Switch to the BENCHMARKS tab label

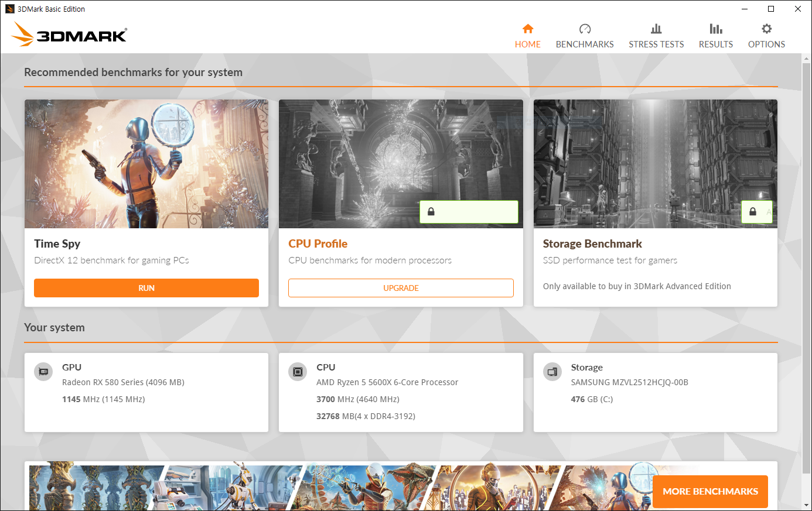585,44
